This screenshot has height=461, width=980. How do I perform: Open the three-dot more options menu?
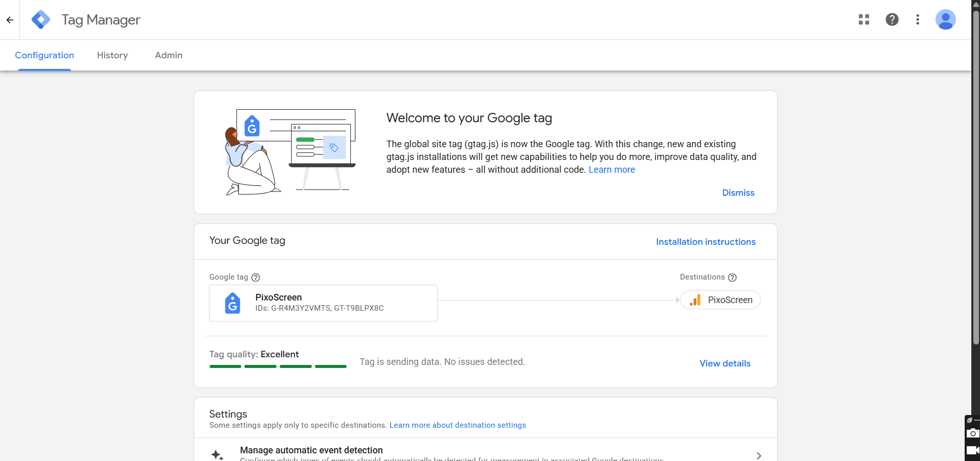point(918,19)
